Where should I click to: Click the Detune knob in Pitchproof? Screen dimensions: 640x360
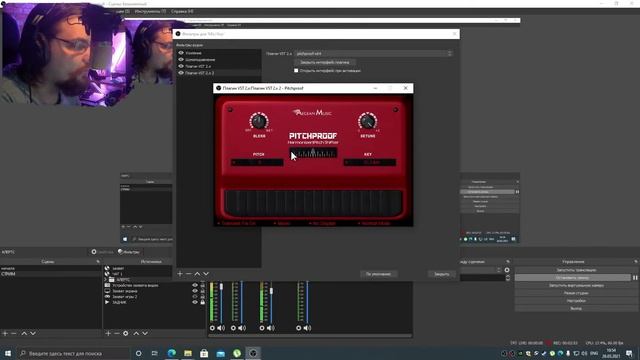[367, 121]
